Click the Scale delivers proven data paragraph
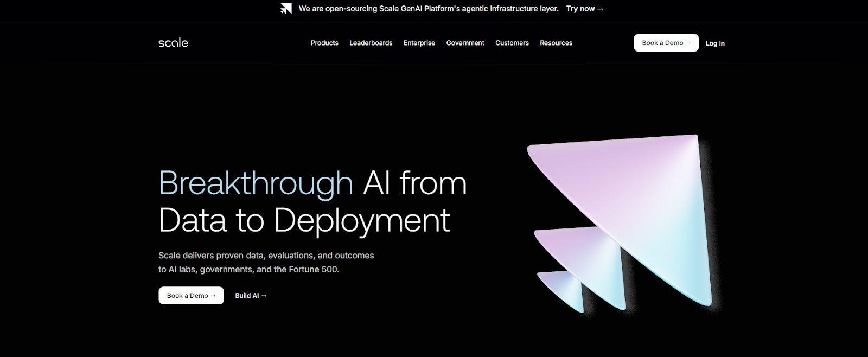 pyautogui.click(x=266, y=262)
